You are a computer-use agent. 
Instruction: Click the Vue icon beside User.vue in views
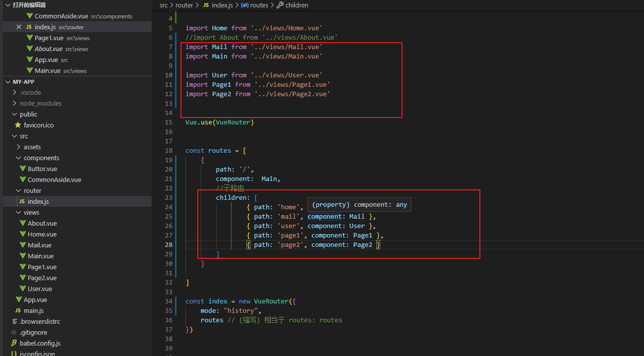(23, 289)
